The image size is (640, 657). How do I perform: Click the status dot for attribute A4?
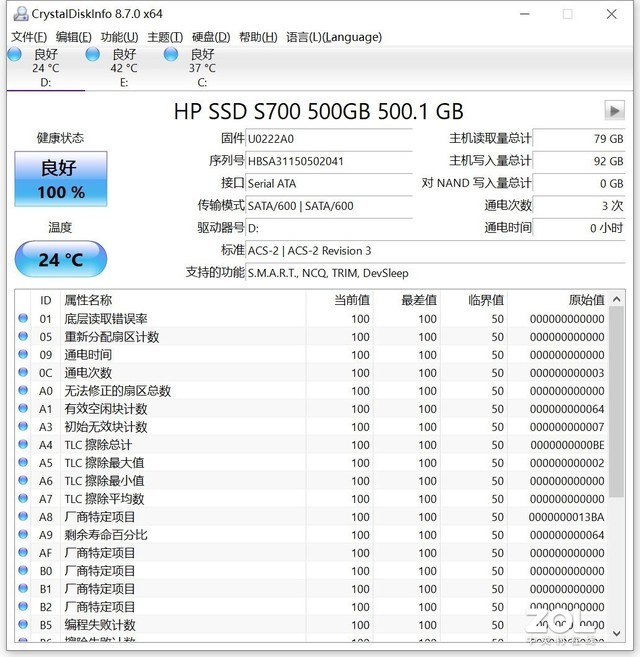23,445
